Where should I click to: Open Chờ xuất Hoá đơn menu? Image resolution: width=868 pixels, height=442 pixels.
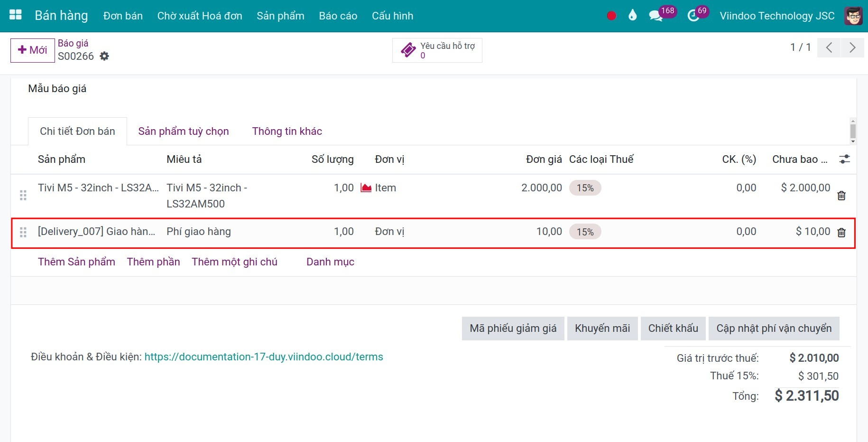click(200, 16)
